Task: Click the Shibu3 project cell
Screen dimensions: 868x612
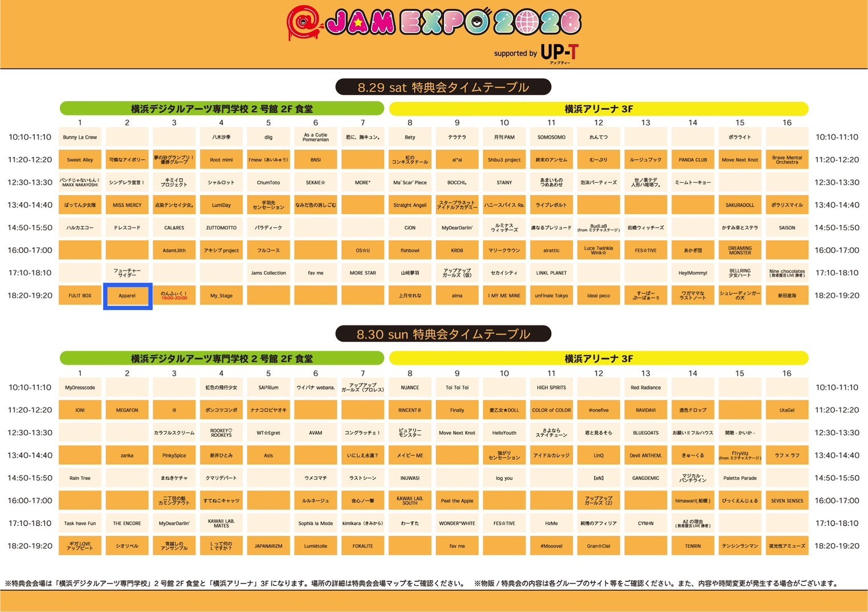Action: (504, 160)
